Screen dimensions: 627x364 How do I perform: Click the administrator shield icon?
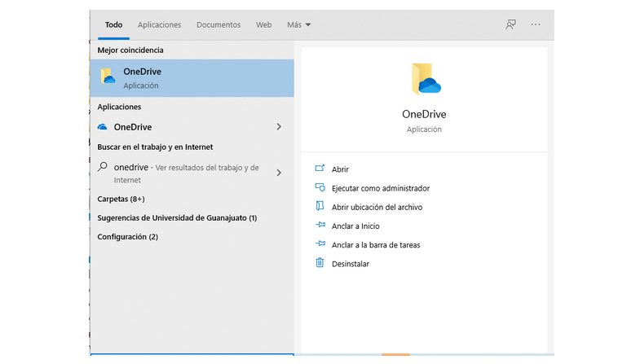(x=320, y=187)
